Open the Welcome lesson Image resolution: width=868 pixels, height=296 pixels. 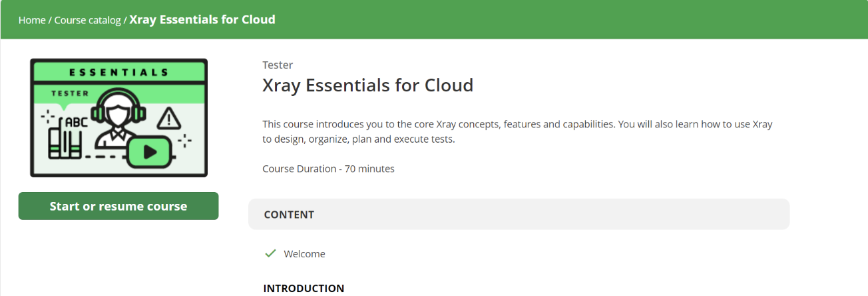pos(304,254)
